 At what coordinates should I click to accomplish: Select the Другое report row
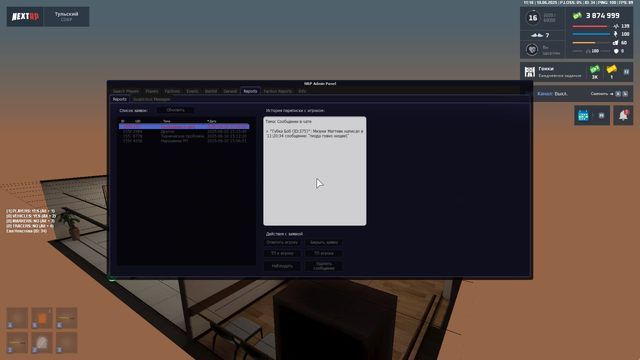tap(184, 131)
